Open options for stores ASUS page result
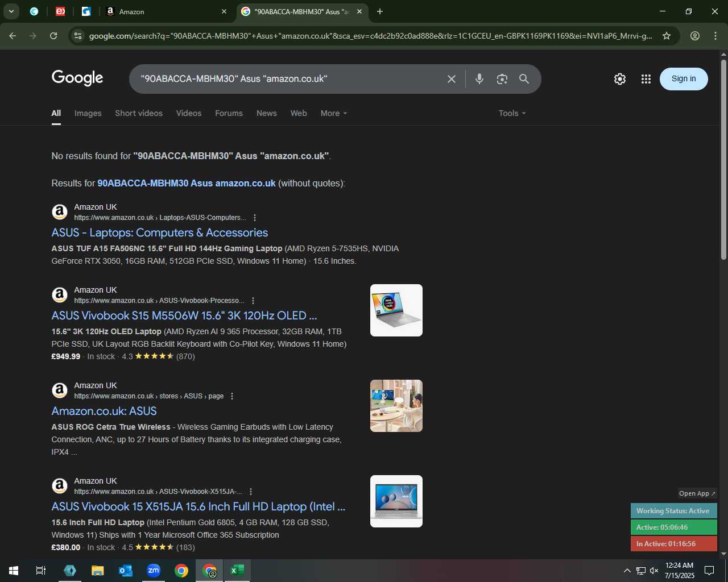 (232, 396)
